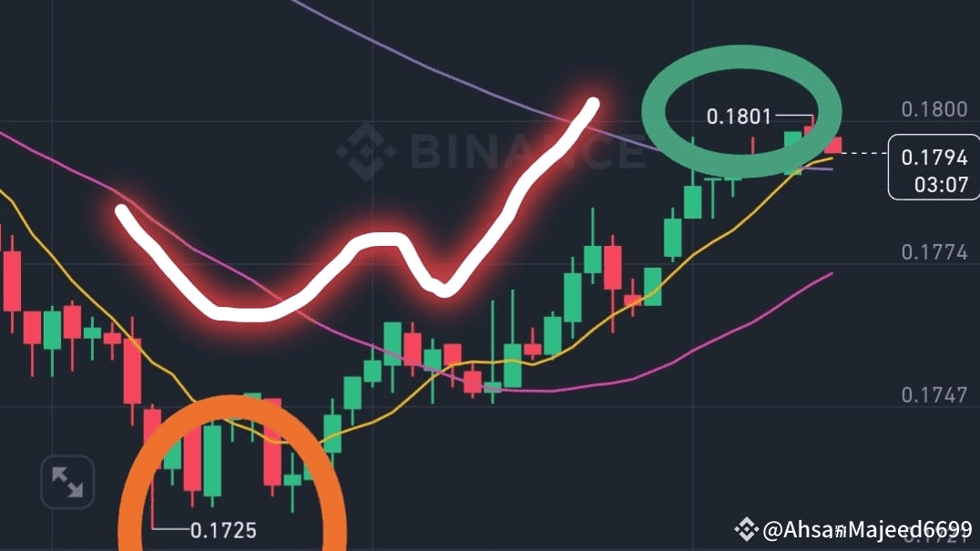Image resolution: width=980 pixels, height=551 pixels.
Task: Click the Binance logo beside @AhsanMajeed6699
Action: point(746,529)
